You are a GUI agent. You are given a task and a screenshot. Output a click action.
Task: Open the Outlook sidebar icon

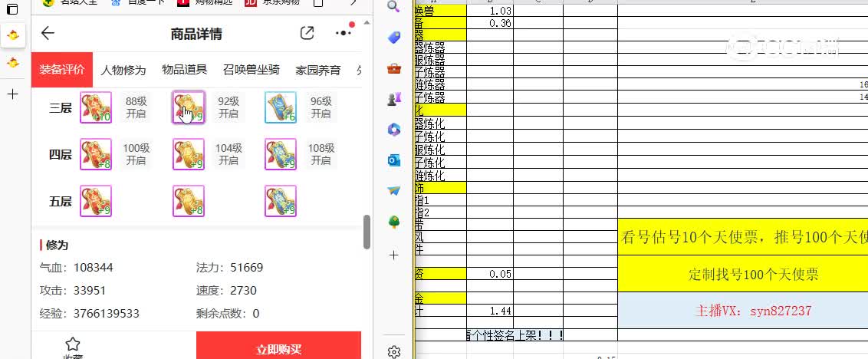(x=393, y=160)
